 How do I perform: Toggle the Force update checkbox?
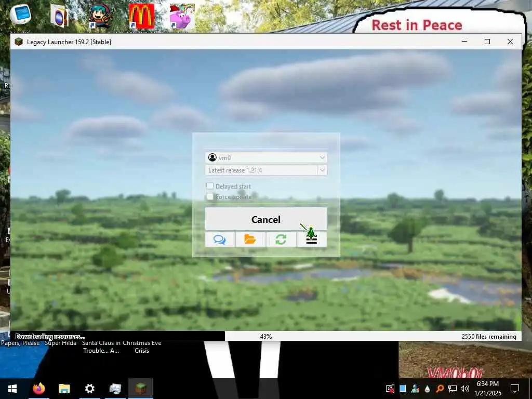(210, 197)
